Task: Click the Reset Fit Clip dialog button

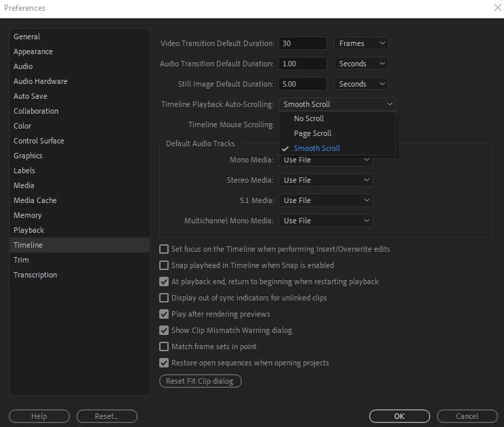Action: [x=201, y=381]
